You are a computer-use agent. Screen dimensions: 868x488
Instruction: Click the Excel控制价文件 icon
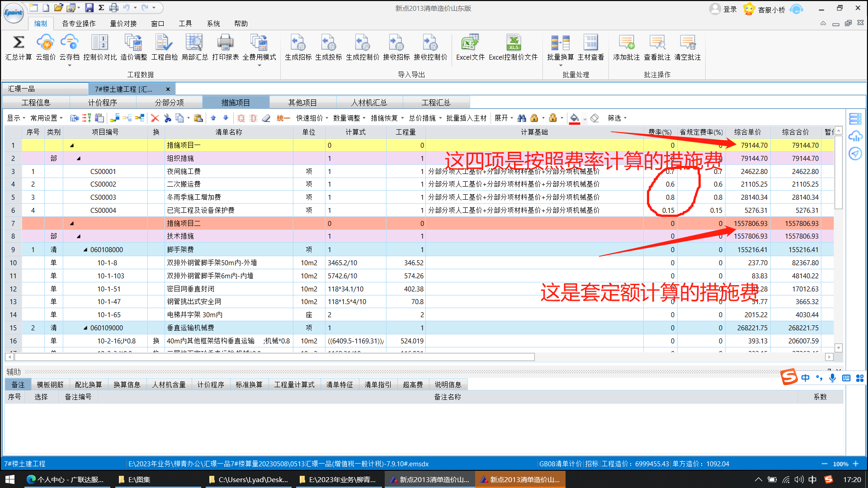tap(513, 43)
